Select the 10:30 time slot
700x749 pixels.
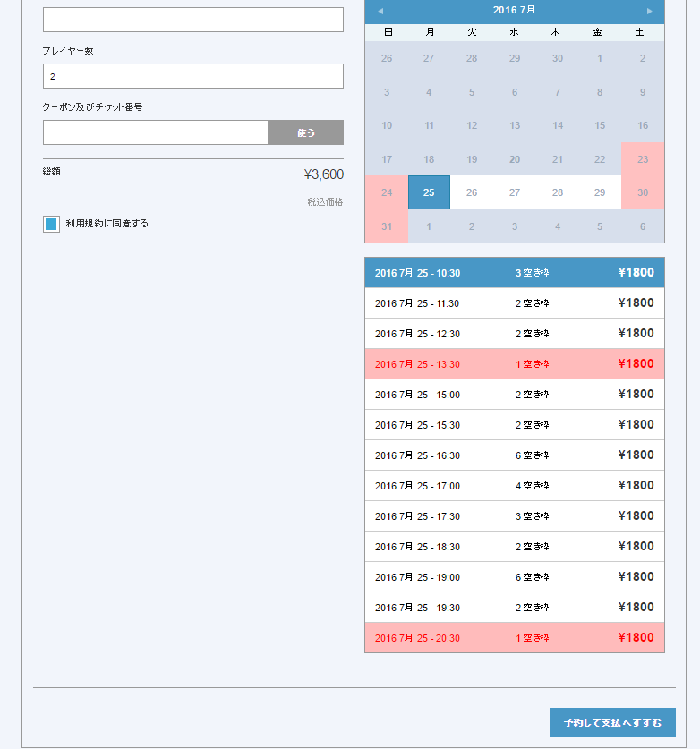(515, 273)
